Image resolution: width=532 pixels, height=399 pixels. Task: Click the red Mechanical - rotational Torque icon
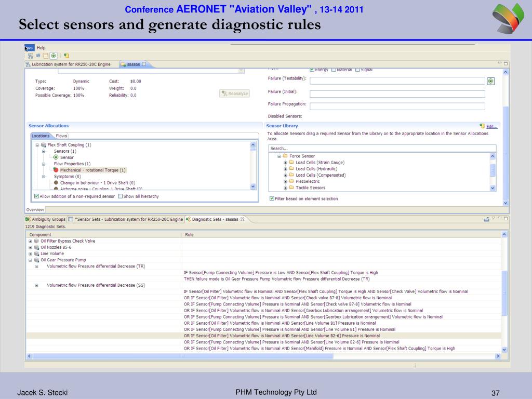point(56,170)
